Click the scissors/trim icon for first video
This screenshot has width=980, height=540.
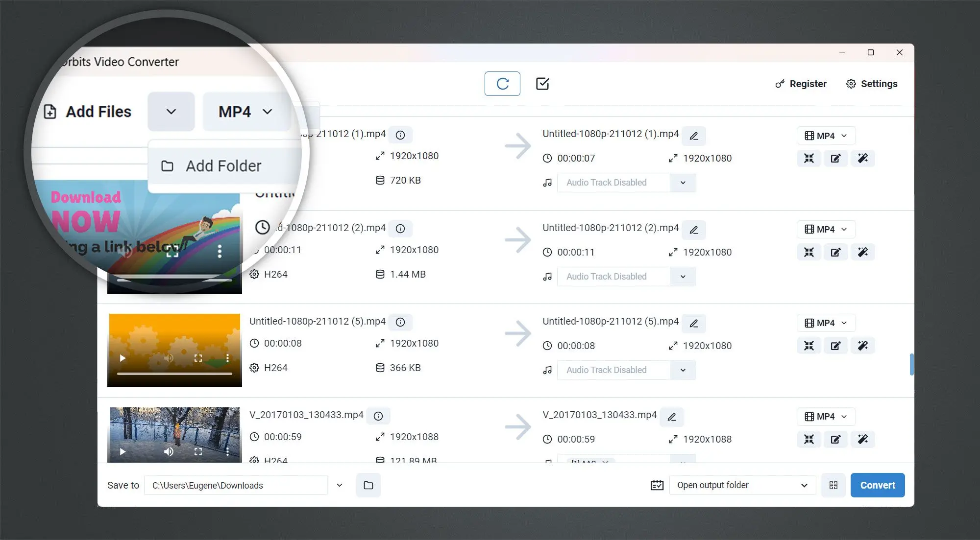pyautogui.click(x=809, y=158)
